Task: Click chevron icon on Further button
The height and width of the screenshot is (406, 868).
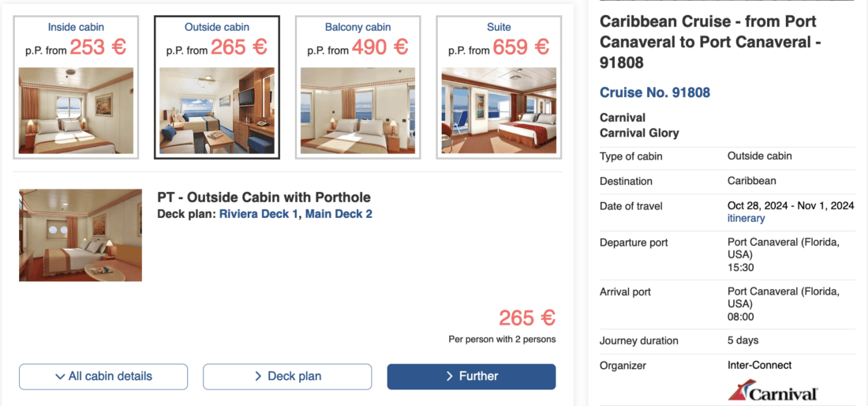Action: coord(449,376)
